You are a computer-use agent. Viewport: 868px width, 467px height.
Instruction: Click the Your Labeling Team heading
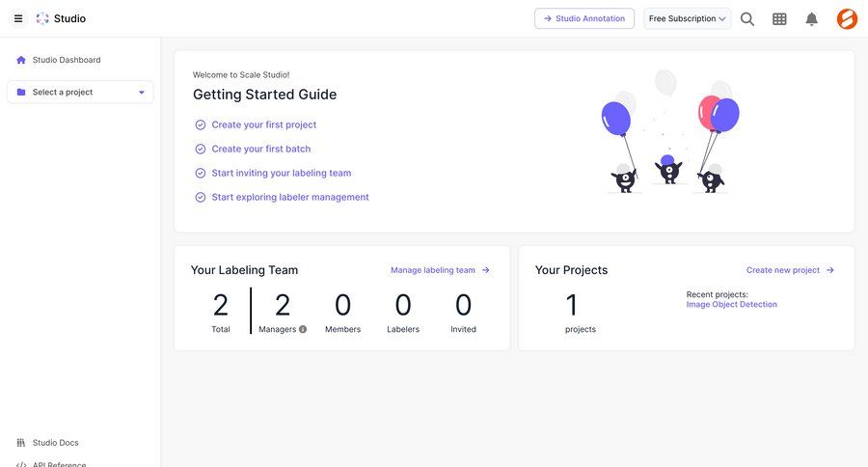[x=244, y=270]
